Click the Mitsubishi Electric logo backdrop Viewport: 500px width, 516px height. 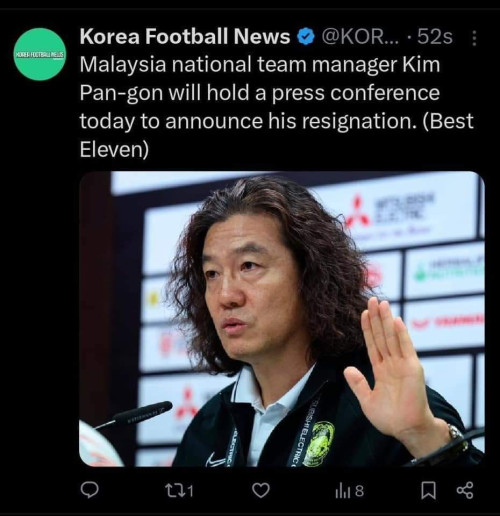pos(388,213)
